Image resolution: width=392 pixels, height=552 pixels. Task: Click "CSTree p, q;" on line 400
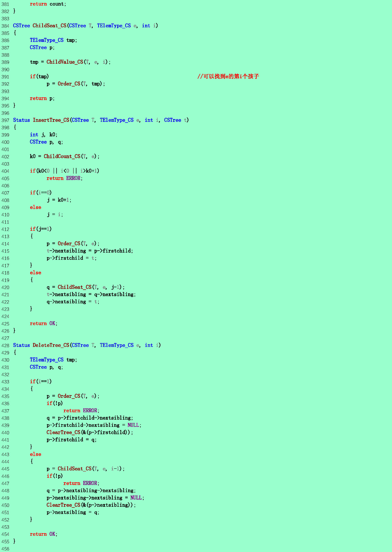(46, 142)
